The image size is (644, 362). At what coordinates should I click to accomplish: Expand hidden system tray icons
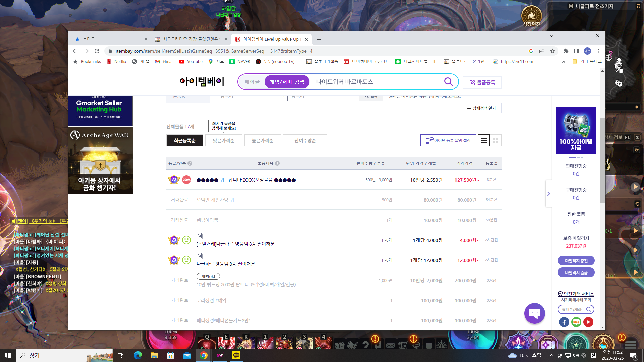coord(552,355)
